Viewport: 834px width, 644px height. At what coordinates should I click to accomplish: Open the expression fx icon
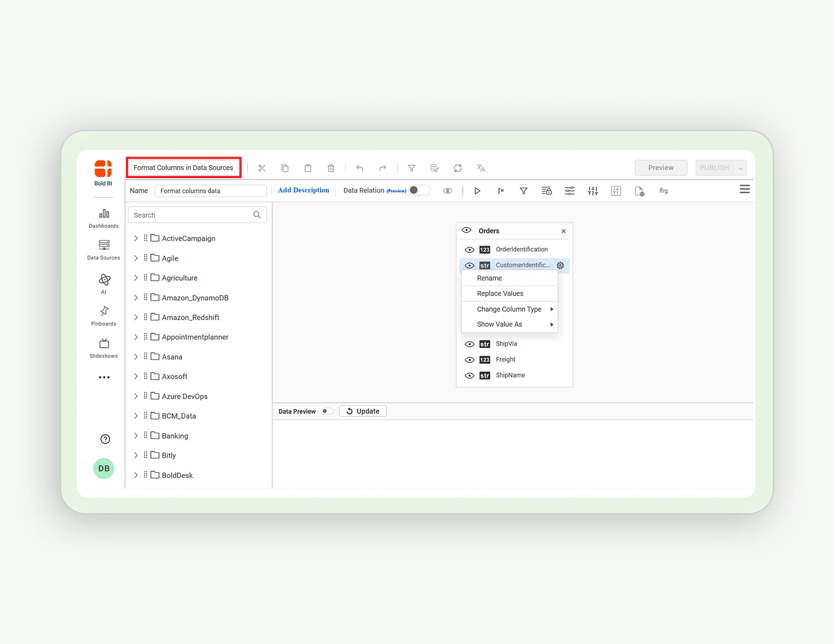coord(501,191)
